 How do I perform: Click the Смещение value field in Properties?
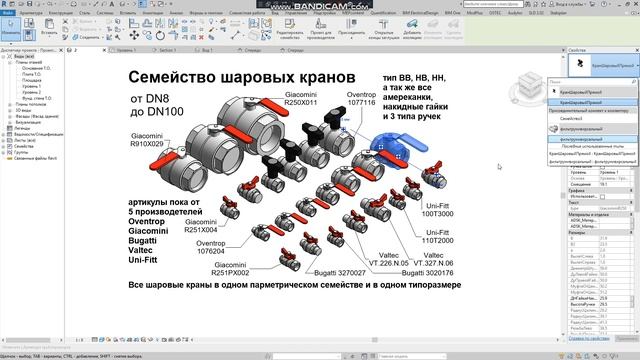[x=614, y=184]
